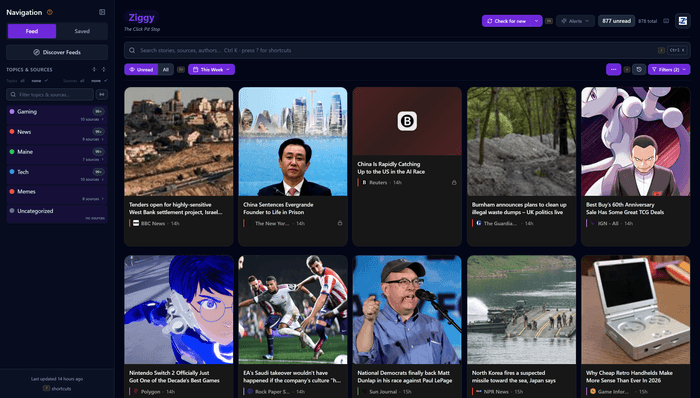
Task: Expand the News 9 sources chevron
Action: [x=103, y=139]
